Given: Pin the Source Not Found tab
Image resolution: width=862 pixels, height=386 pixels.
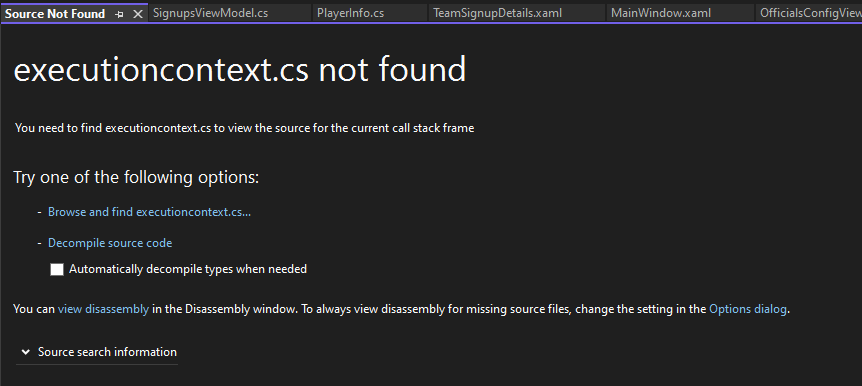Looking at the screenshot, I should point(119,14).
